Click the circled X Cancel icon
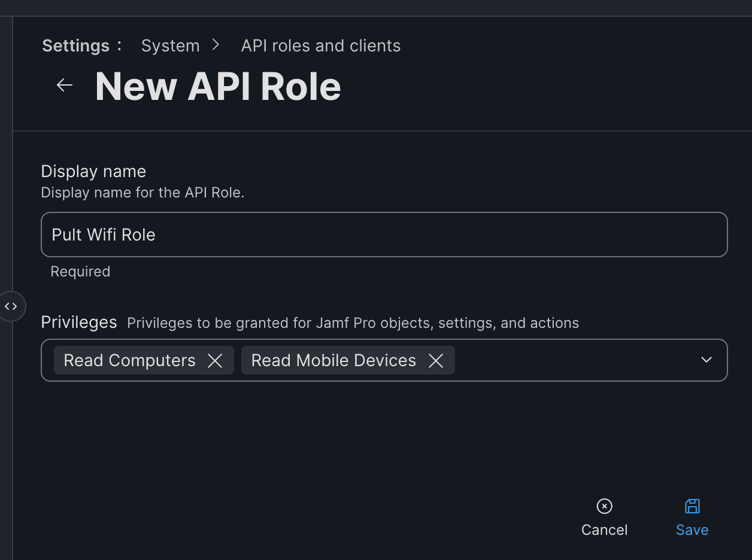This screenshot has height=560, width=752. [x=604, y=506]
